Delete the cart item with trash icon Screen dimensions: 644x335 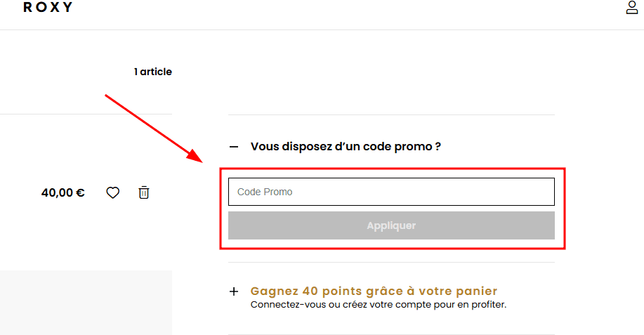coord(144,192)
